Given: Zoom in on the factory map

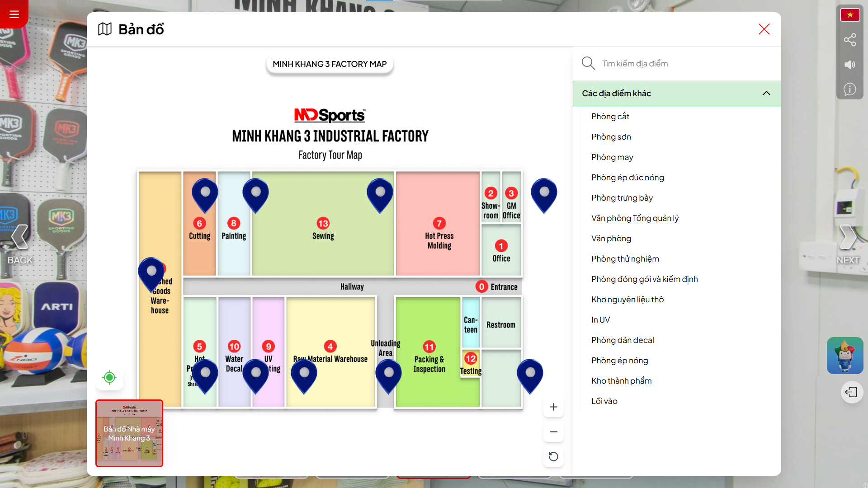Looking at the screenshot, I should [x=553, y=407].
